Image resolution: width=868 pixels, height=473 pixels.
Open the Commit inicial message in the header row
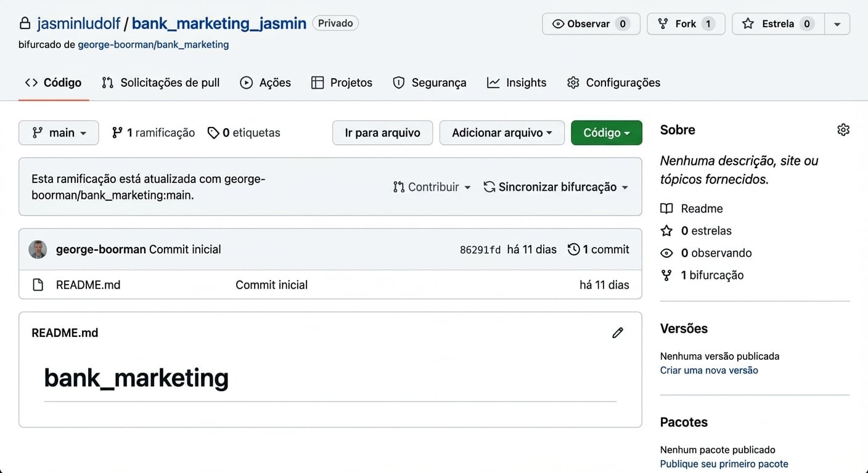point(185,249)
